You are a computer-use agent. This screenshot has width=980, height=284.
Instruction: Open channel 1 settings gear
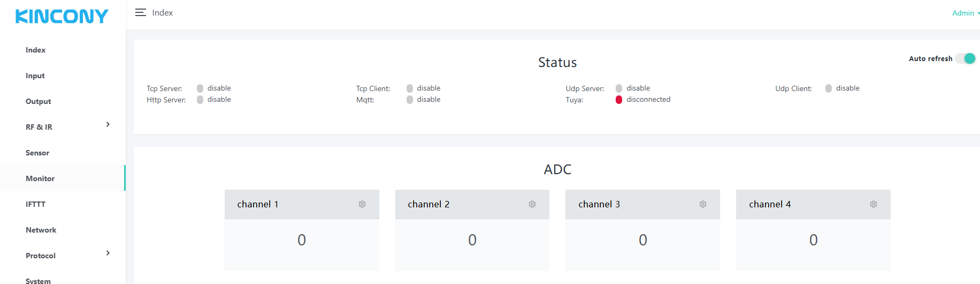click(362, 204)
